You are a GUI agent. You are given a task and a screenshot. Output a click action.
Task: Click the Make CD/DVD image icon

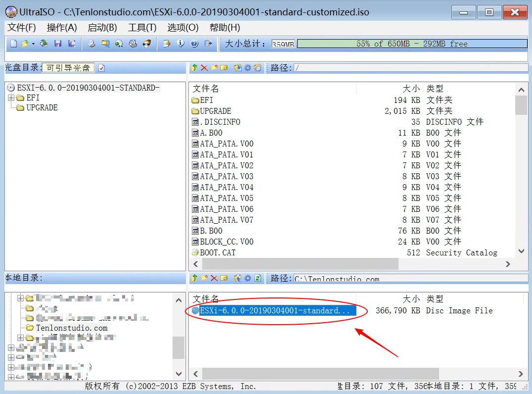91,44
